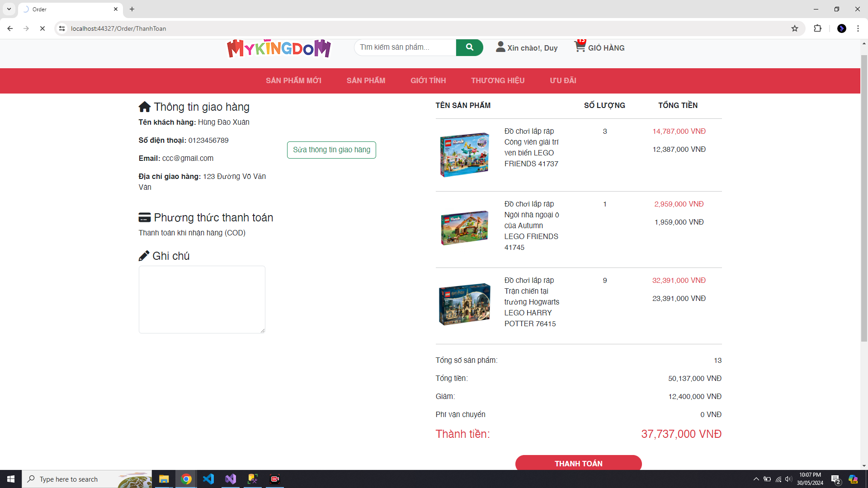
Task: Open THƯƠNG HIỆU menu
Action: click(498, 80)
